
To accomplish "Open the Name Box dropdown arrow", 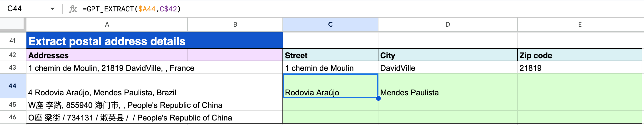I will (52, 9).
